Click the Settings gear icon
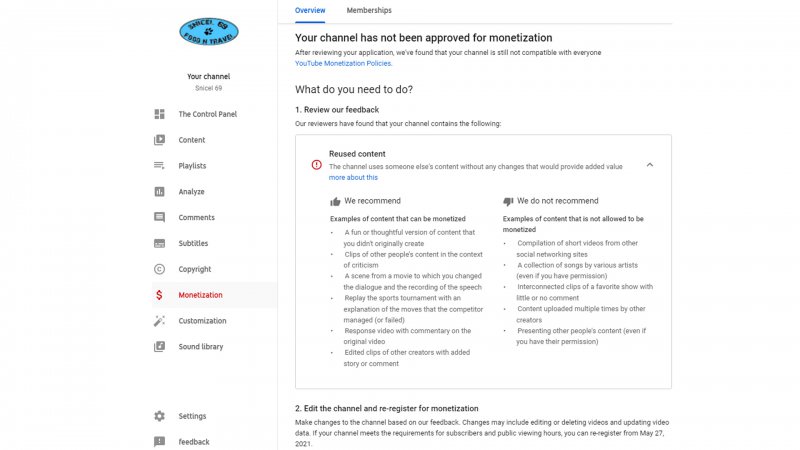 (159, 416)
